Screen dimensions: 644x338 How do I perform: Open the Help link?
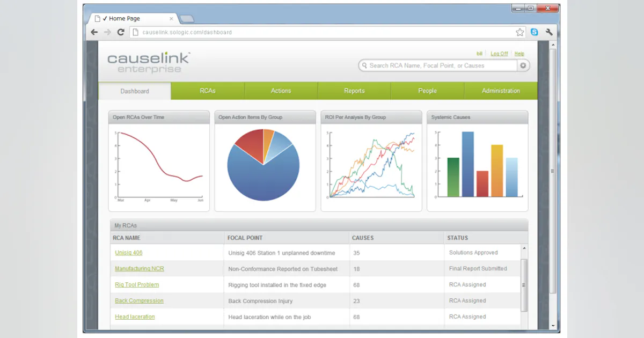click(519, 54)
